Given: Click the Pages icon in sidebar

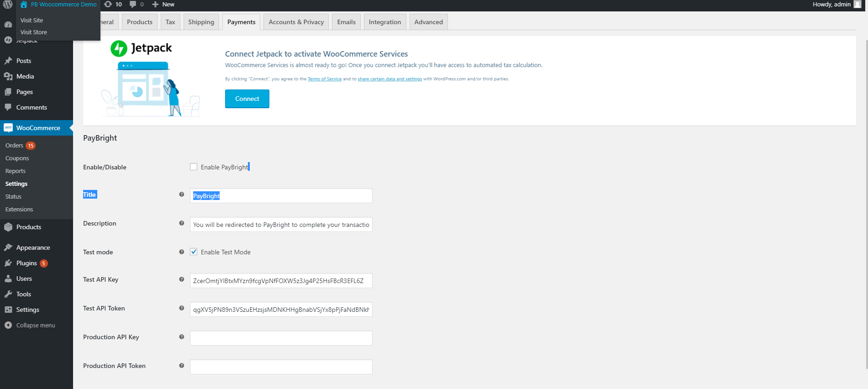Looking at the screenshot, I should (x=8, y=92).
